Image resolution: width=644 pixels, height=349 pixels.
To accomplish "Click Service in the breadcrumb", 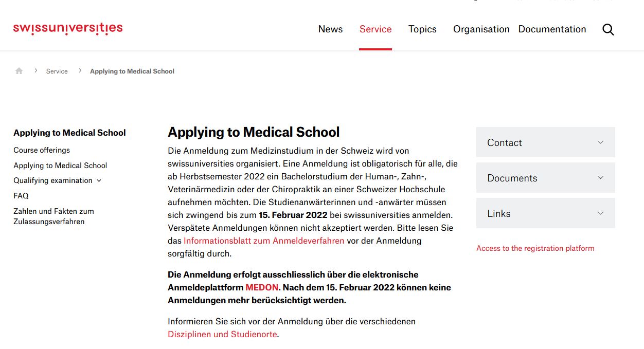I will pos(57,71).
